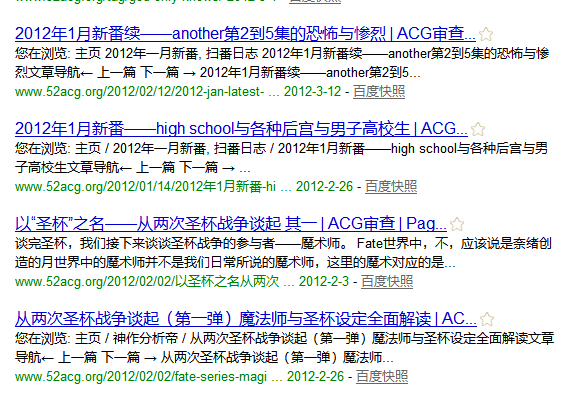Open the 2012年1月新番续 another title link
Viewport: 579px width, 396px height.
click(x=245, y=34)
